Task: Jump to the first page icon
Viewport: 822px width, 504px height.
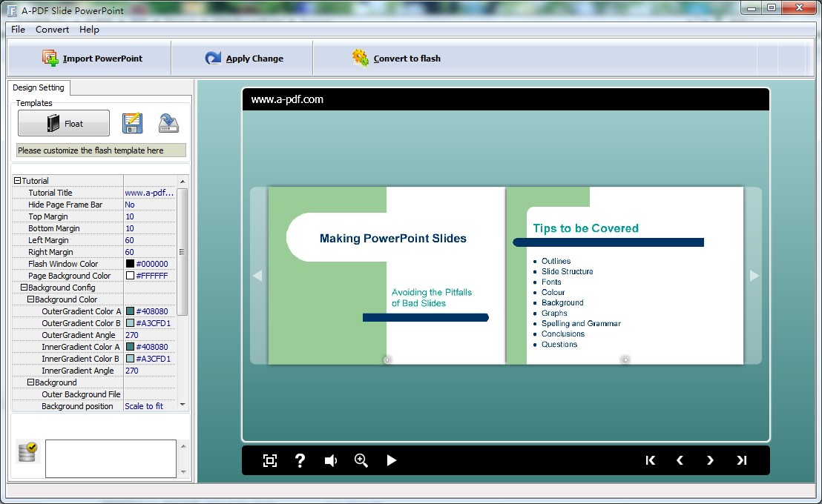Action: (650, 460)
